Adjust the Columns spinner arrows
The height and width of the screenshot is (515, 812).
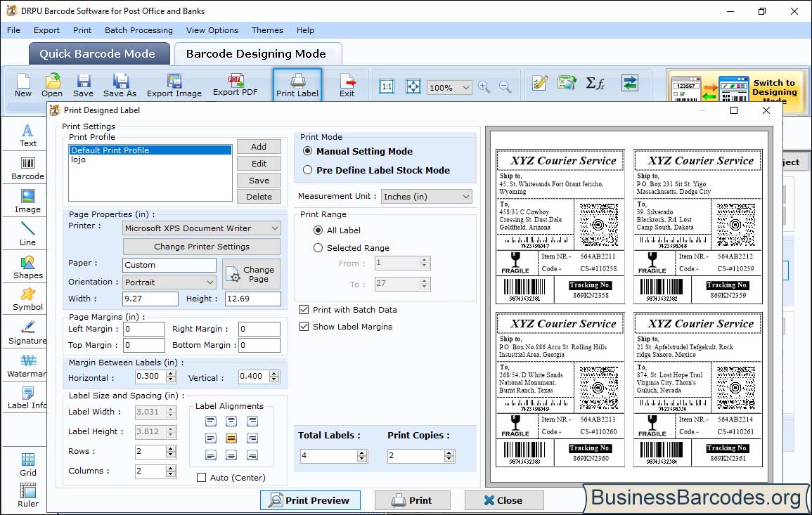[171, 471]
